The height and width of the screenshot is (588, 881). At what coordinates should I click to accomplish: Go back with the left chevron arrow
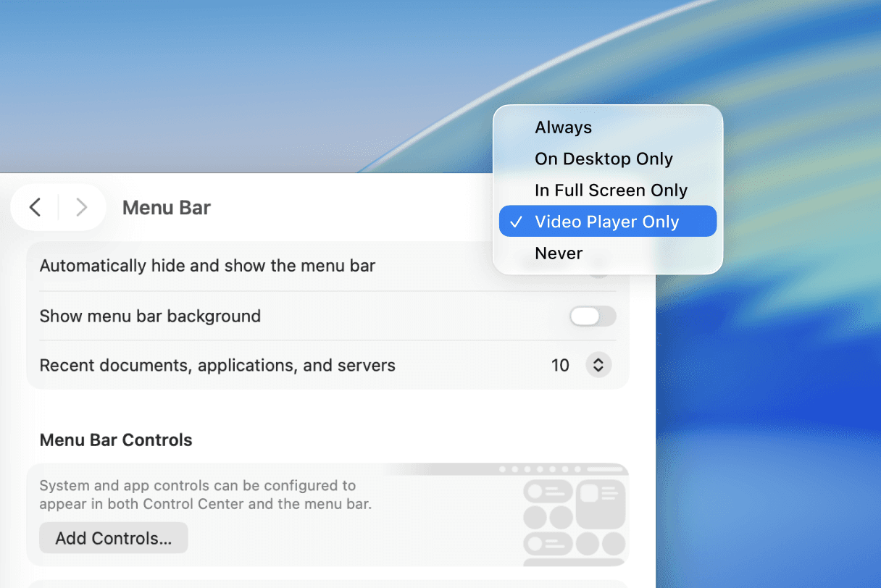tap(35, 208)
